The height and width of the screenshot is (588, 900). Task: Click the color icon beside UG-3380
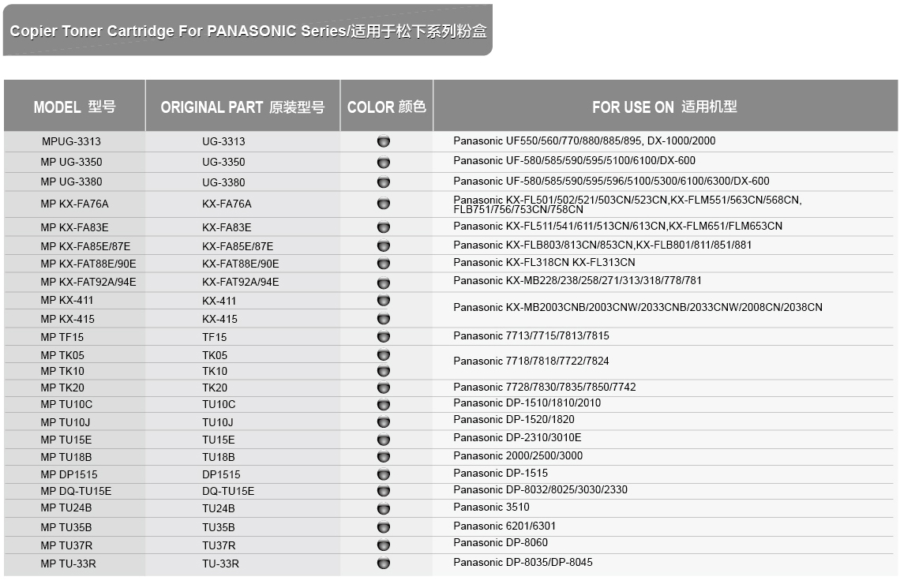pyautogui.click(x=384, y=182)
